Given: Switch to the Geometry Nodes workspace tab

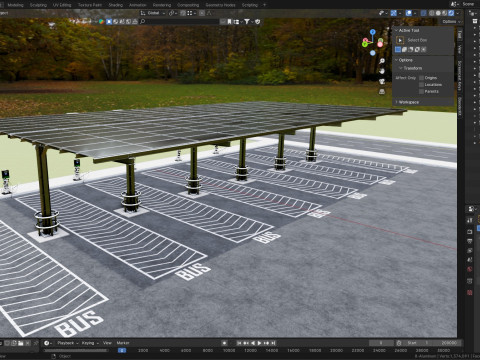Looking at the screenshot, I should pos(220,5).
